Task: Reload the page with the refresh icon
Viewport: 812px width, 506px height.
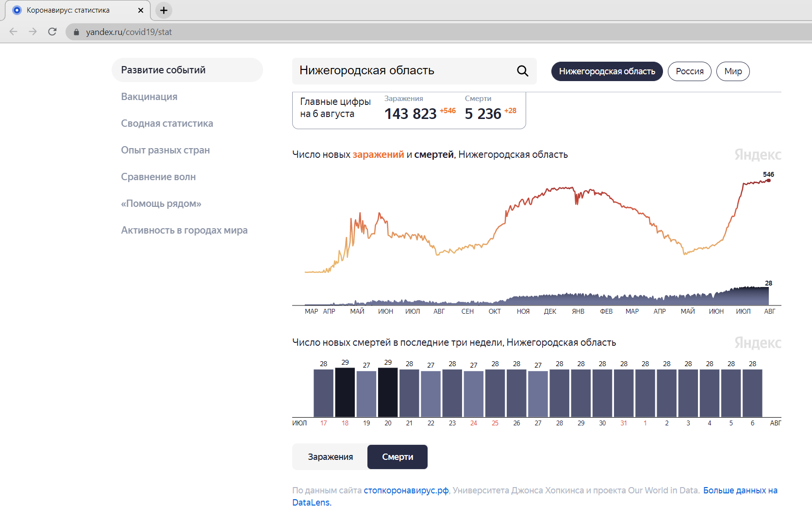Action: coord(52,32)
